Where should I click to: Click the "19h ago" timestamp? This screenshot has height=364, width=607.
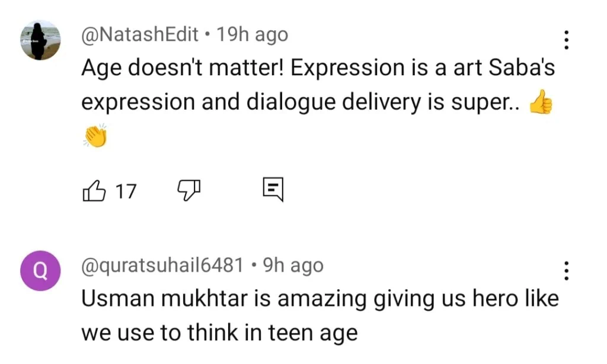pyautogui.click(x=252, y=35)
